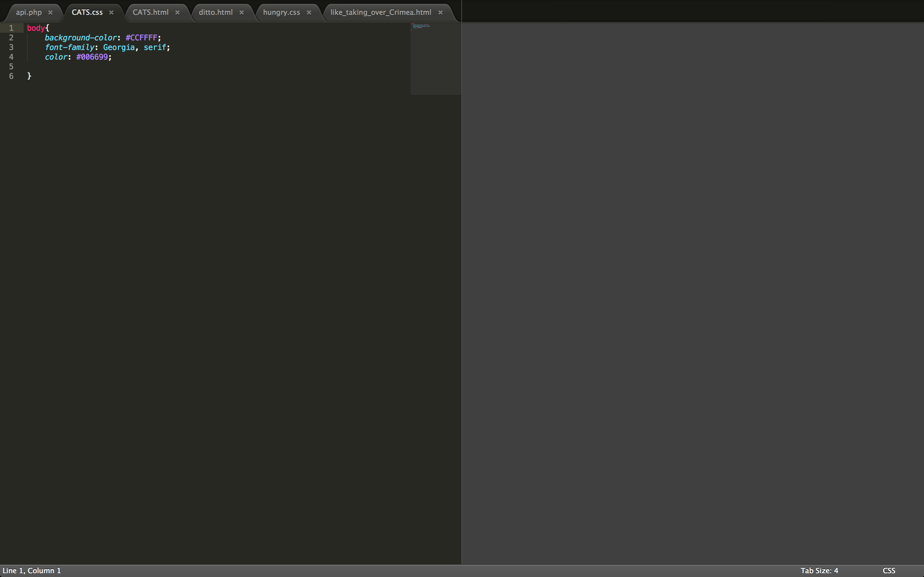The image size is (924, 577).
Task: Click the #CCFFFF color value
Action: coord(141,38)
